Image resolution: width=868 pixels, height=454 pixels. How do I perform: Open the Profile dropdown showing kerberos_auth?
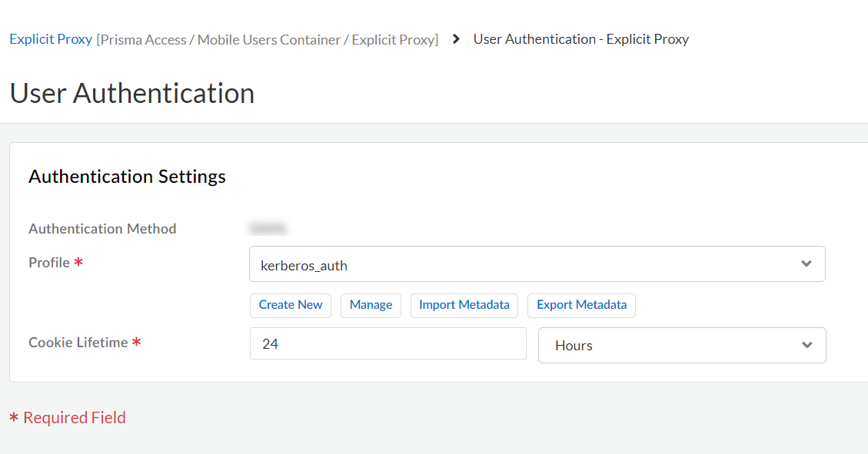click(x=523, y=264)
